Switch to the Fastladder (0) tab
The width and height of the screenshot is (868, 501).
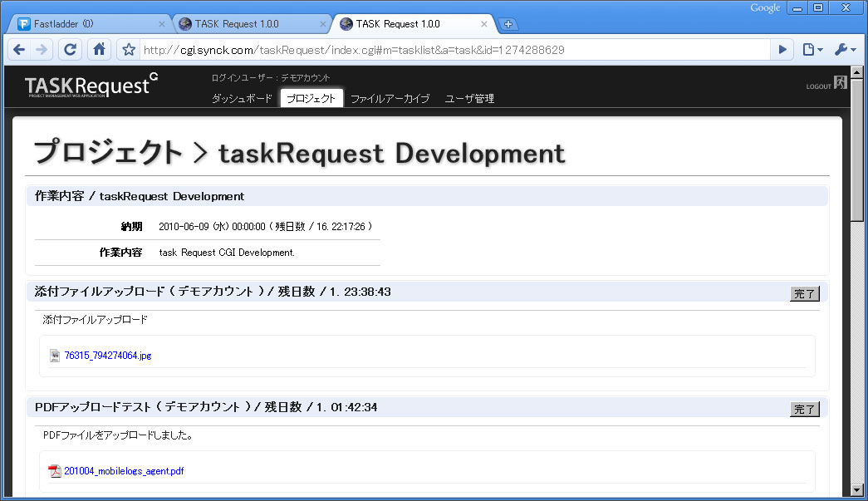click(89, 24)
